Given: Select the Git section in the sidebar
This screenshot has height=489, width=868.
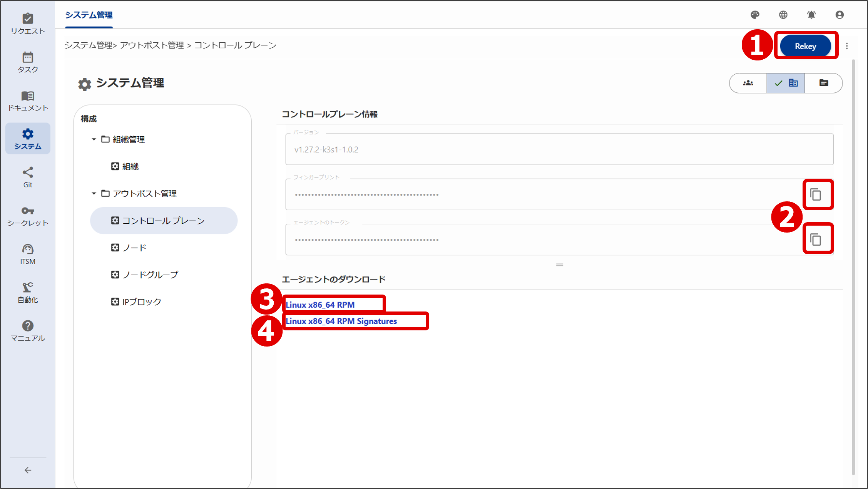Looking at the screenshot, I should tap(28, 177).
